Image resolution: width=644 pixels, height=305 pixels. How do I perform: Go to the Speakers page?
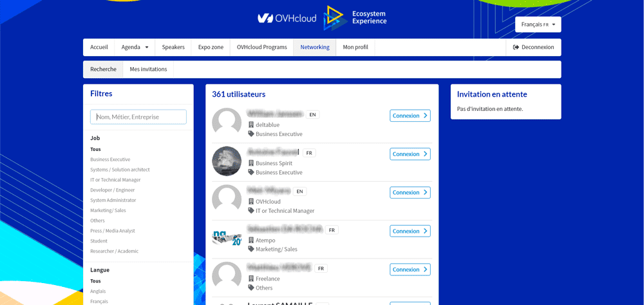[x=173, y=47]
